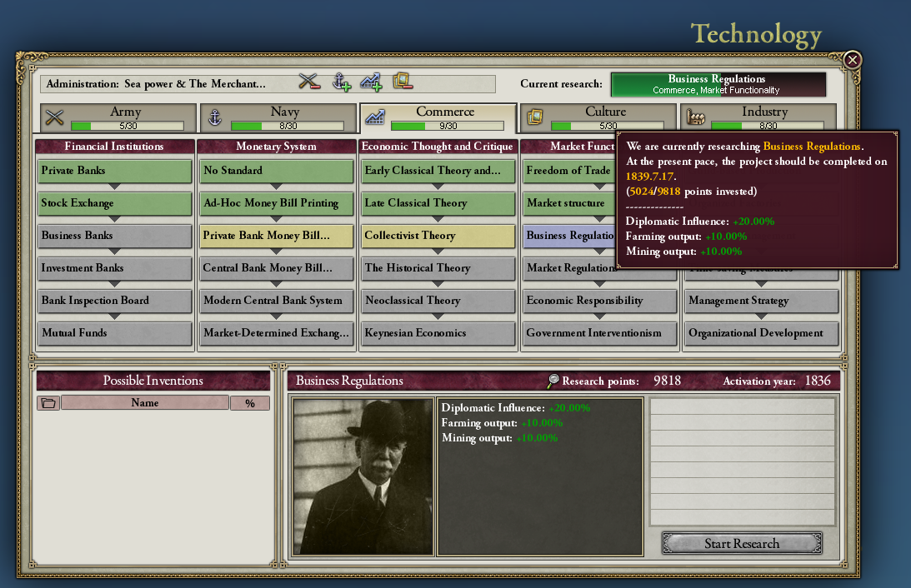Select Business Regulations in the tech tree
Screen dimensions: 911x588
click(568, 236)
